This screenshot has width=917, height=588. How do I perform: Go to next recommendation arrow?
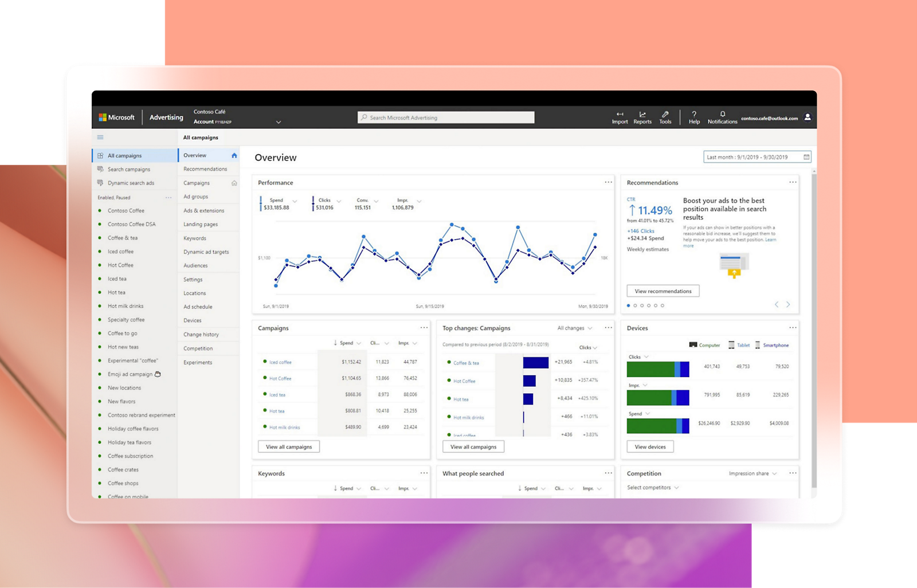pos(788,304)
